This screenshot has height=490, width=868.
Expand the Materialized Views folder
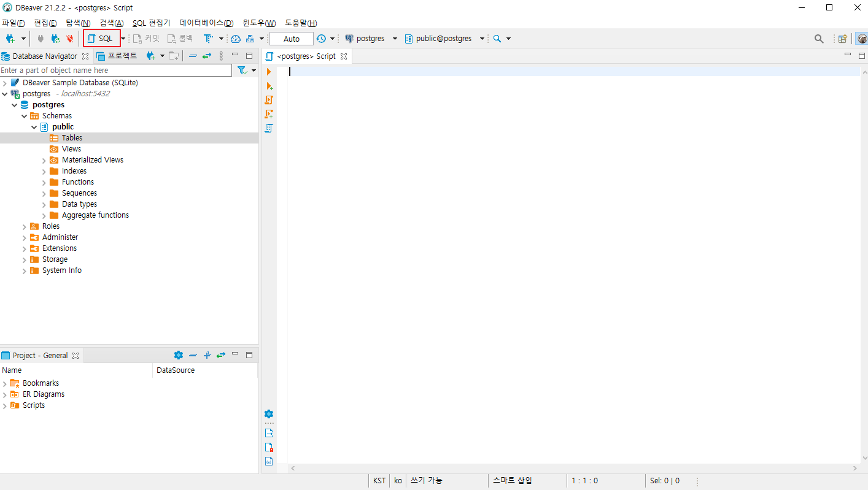pyautogui.click(x=44, y=160)
